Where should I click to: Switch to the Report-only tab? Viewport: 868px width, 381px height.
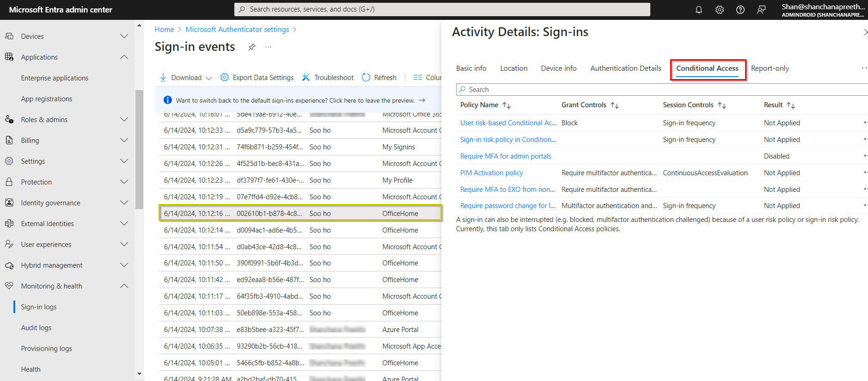[x=770, y=68]
